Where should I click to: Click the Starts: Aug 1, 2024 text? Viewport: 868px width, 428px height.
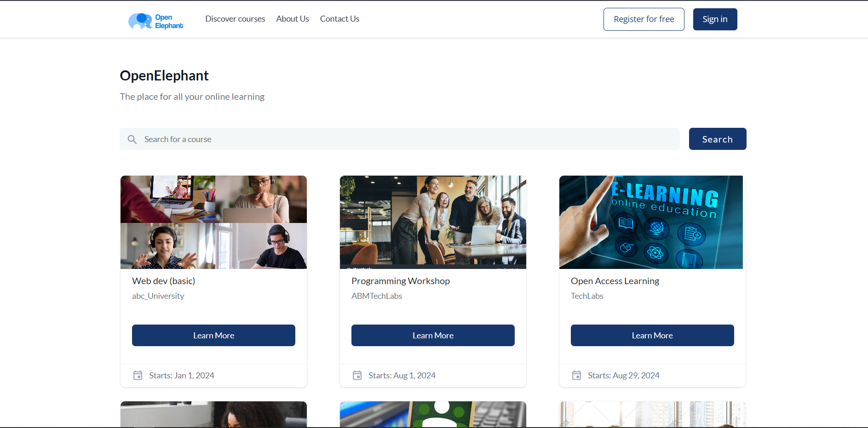[402, 376]
